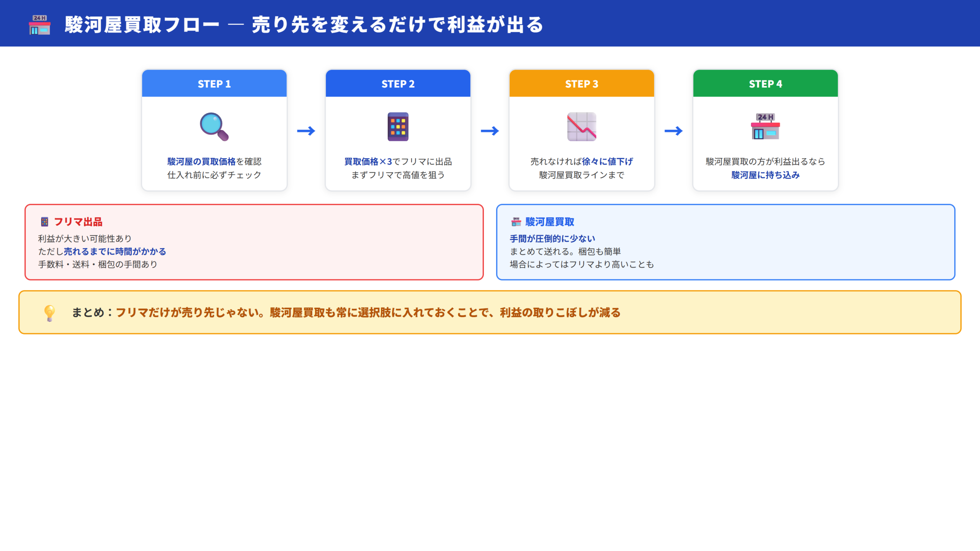Click the まとめ summary sentence

pos(346,313)
